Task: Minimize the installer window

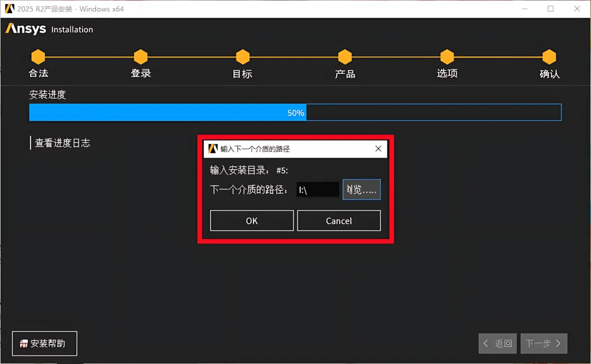Action: [525, 9]
